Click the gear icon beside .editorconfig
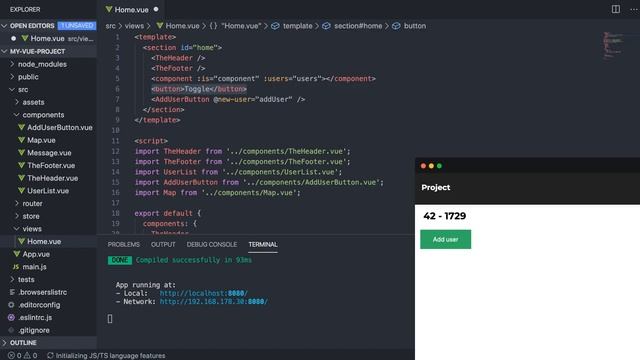The height and width of the screenshot is (360, 640). coord(11,304)
